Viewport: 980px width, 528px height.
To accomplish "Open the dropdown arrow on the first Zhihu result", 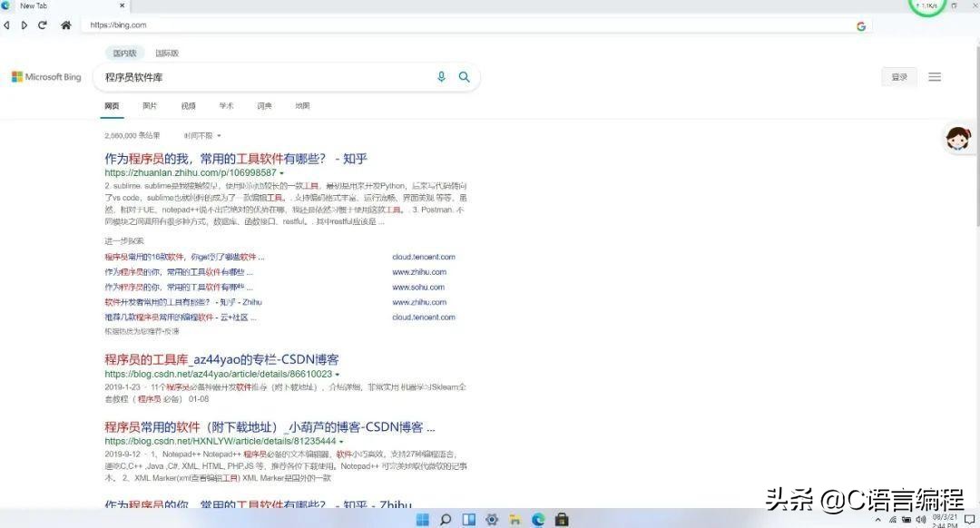I will (x=281, y=172).
